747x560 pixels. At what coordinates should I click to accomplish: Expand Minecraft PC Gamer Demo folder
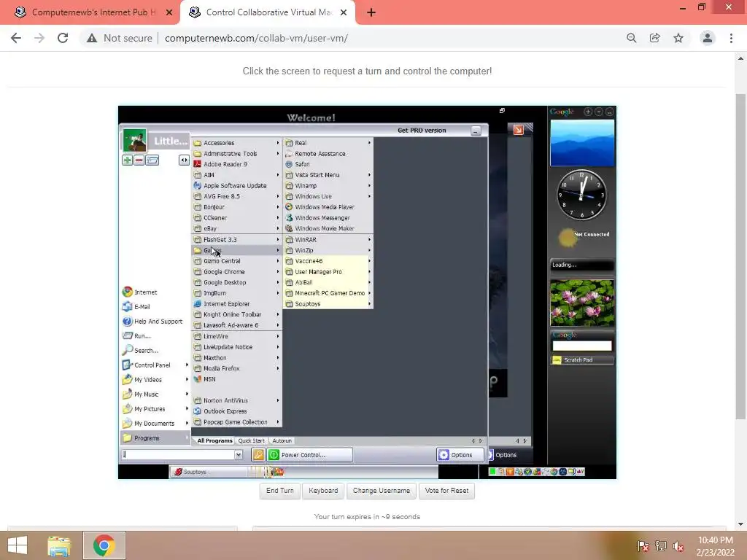click(x=328, y=293)
